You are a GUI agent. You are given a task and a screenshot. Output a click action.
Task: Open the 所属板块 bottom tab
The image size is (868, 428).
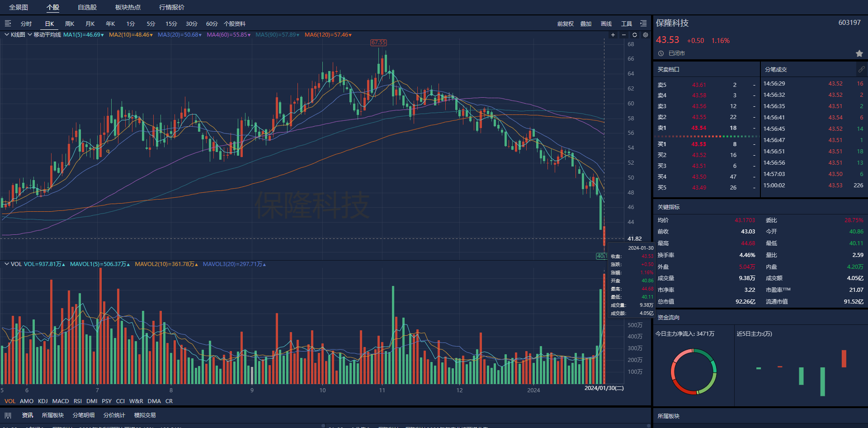(x=53, y=415)
